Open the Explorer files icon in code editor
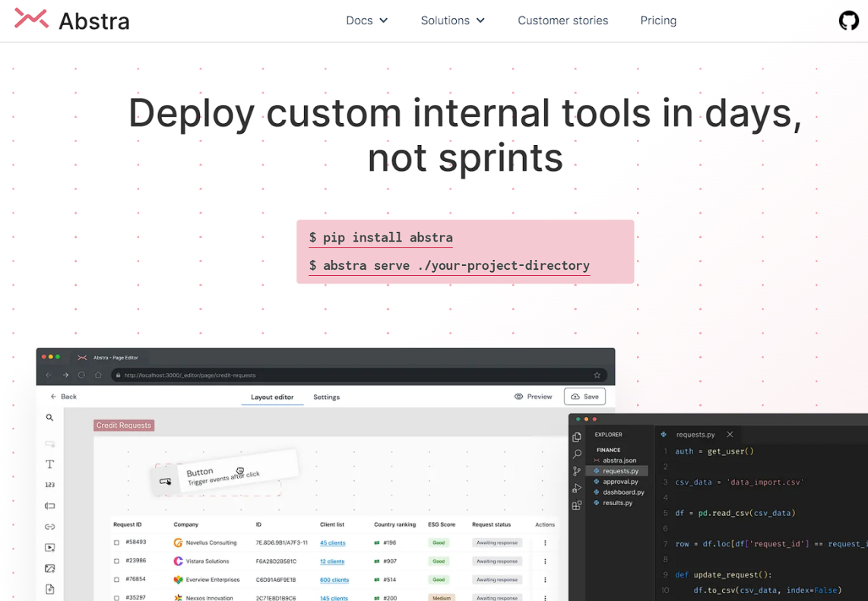Screen dimensions: 868x601 [577, 437]
